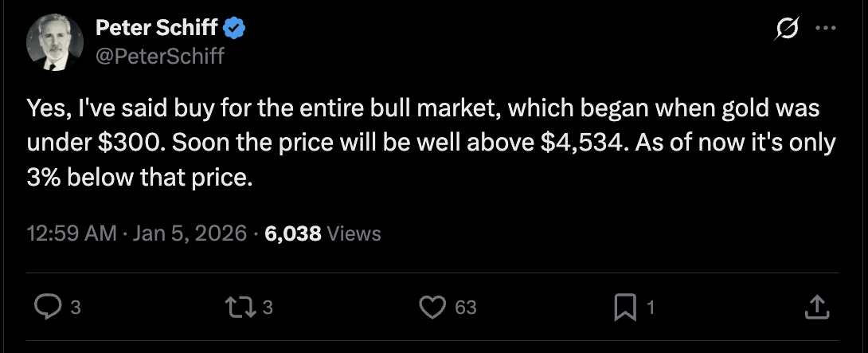This screenshot has width=868, height=353.
Task: Click the 63 likes count
Action: (465, 307)
